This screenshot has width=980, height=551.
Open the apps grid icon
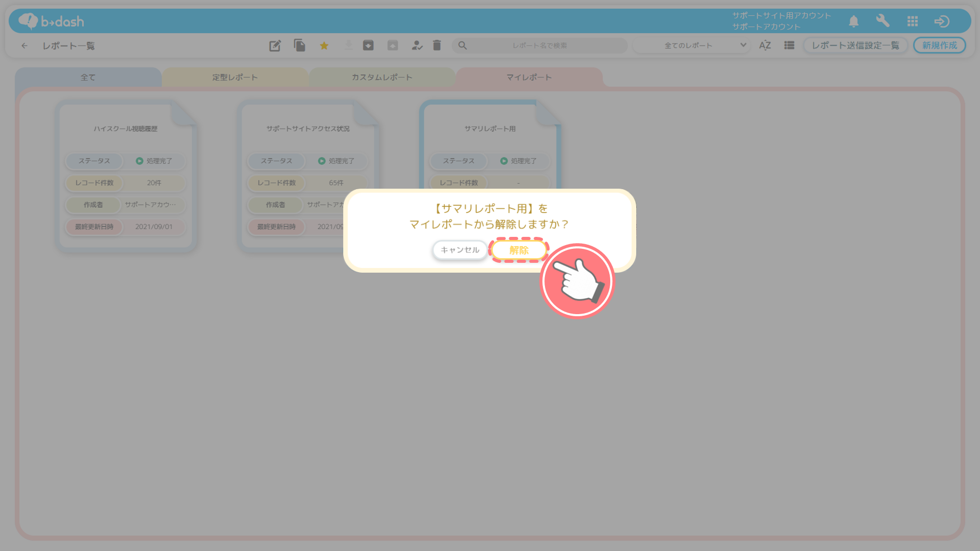point(913,21)
